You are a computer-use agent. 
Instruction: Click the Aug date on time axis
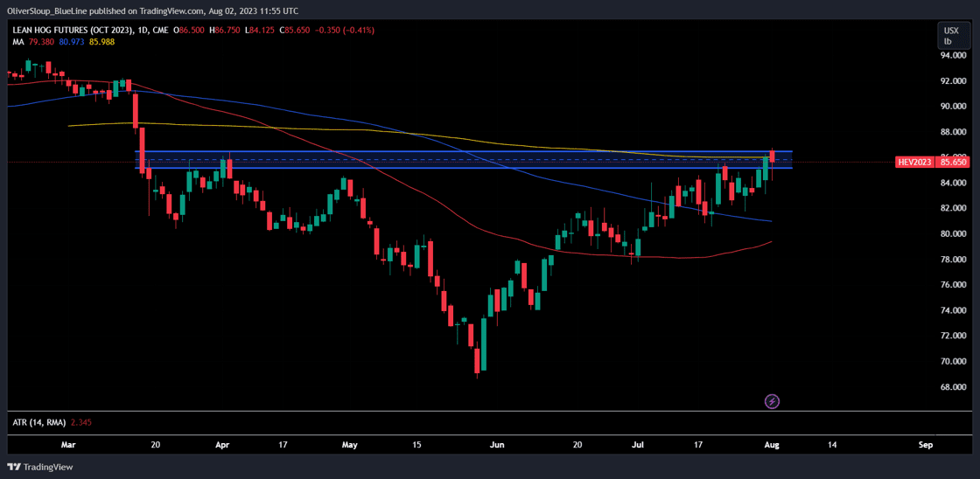point(772,445)
